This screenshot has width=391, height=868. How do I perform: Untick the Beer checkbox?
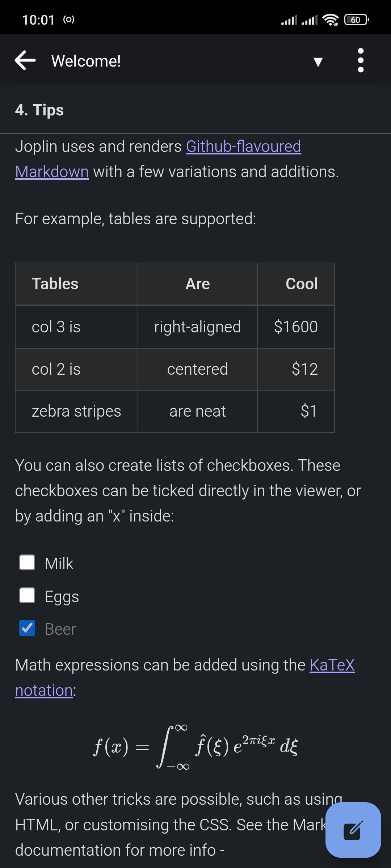27,628
